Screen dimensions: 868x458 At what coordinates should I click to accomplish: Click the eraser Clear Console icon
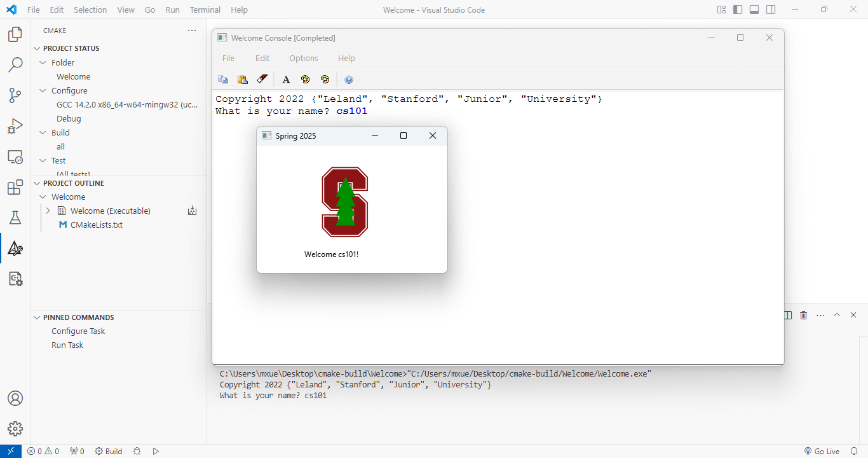[262, 80]
